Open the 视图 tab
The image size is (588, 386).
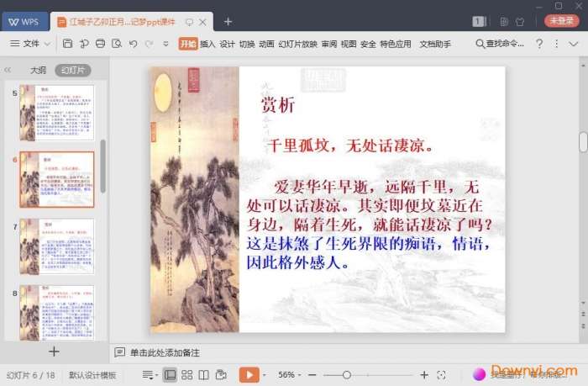click(x=349, y=44)
